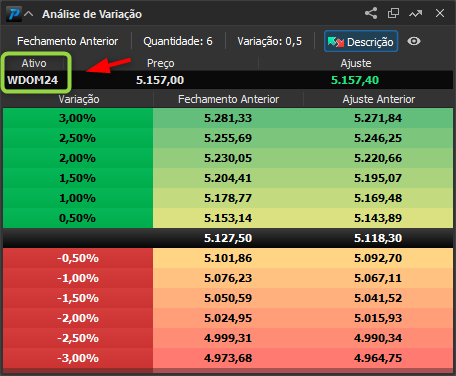Click the closing value 5.050,59
The height and width of the screenshot is (376, 456).
point(228,298)
